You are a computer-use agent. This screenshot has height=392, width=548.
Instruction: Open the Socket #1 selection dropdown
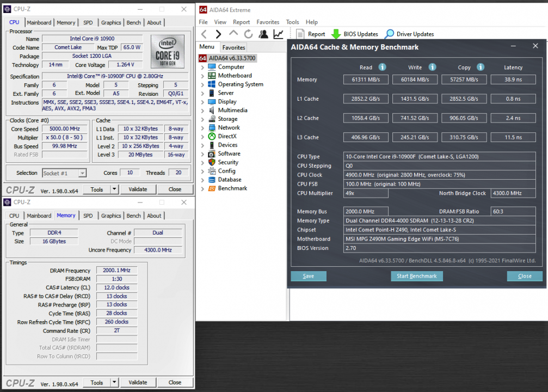(82, 173)
